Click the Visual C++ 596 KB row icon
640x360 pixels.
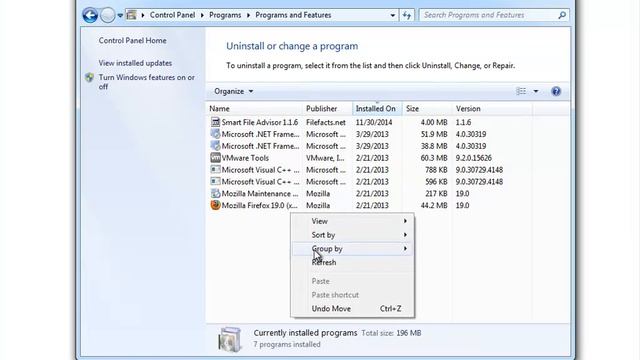point(215,181)
